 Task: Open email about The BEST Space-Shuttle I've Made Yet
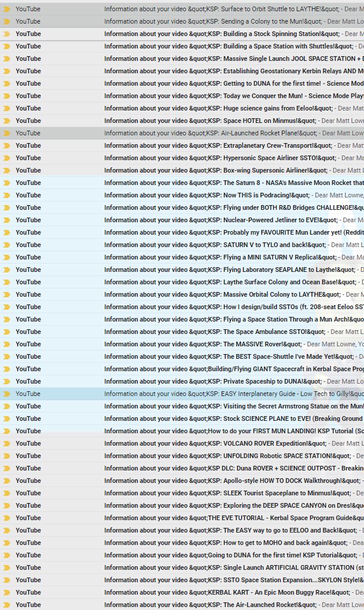182,357
